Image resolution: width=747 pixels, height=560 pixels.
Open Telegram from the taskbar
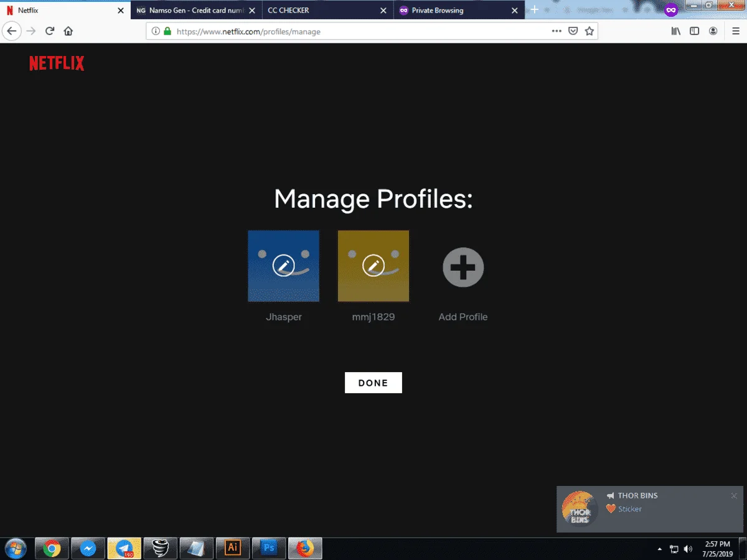point(124,549)
